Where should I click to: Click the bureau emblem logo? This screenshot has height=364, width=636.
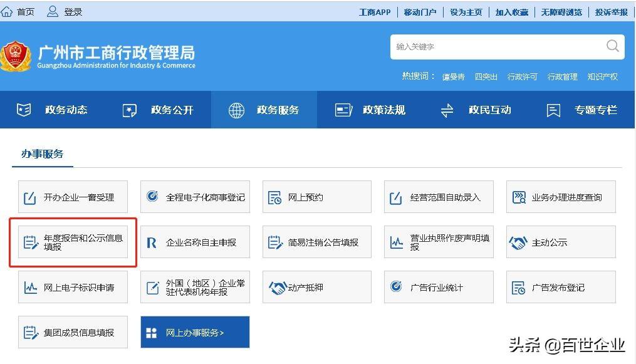pyautogui.click(x=16, y=57)
